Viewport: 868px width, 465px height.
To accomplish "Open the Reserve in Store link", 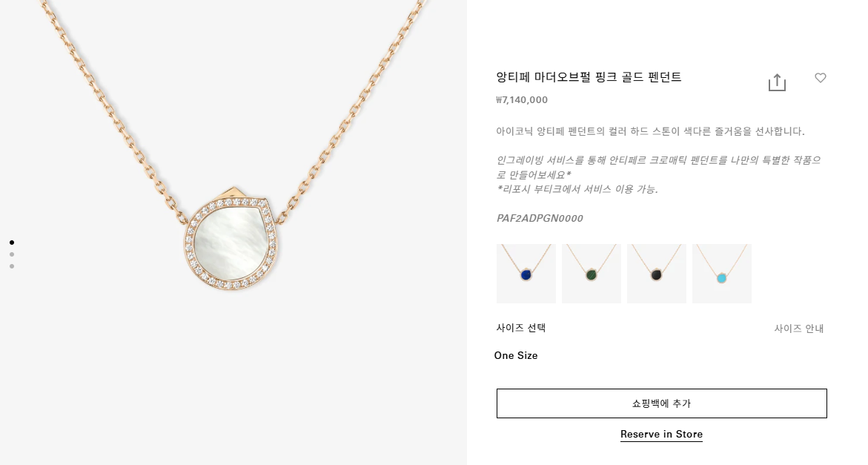I will tap(661, 435).
